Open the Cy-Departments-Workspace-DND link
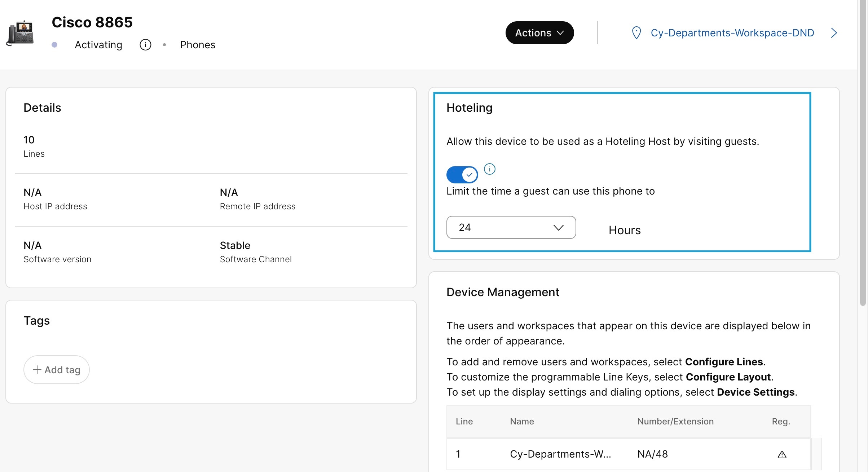This screenshot has width=868, height=472. (x=732, y=33)
